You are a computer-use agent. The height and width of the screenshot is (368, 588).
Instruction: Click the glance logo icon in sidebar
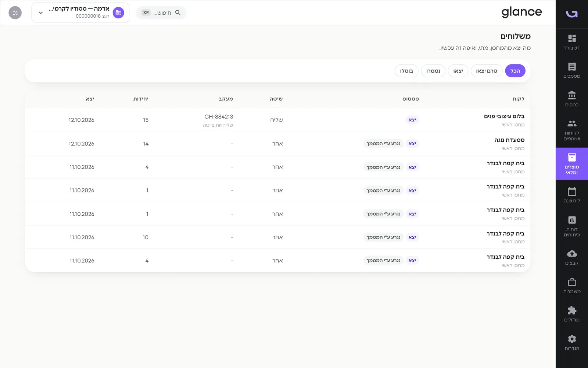pyautogui.click(x=572, y=14)
